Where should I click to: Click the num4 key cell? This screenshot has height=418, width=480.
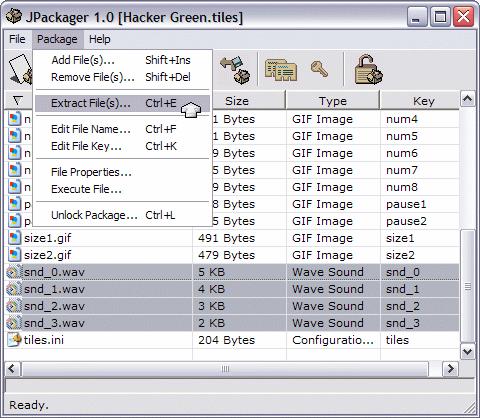click(402, 119)
